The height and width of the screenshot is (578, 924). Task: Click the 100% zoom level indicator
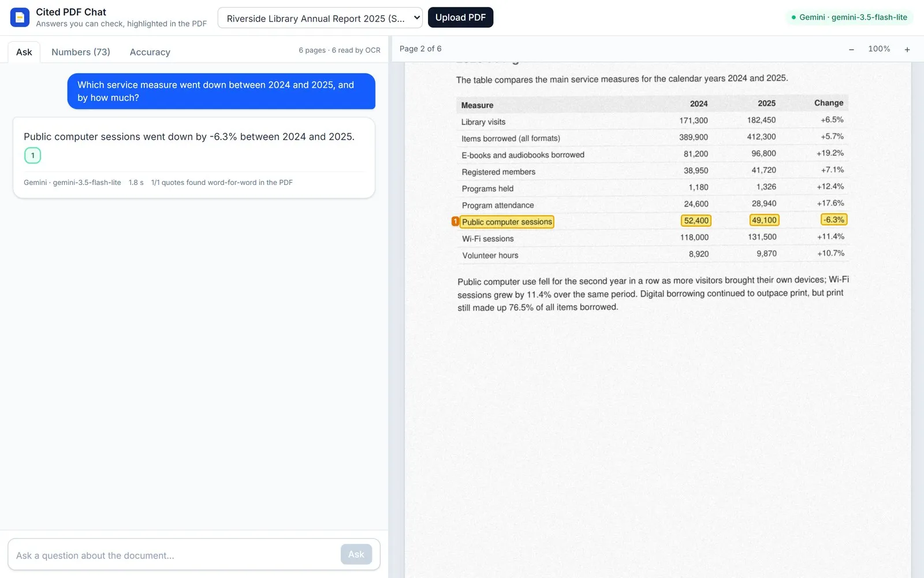tap(879, 49)
